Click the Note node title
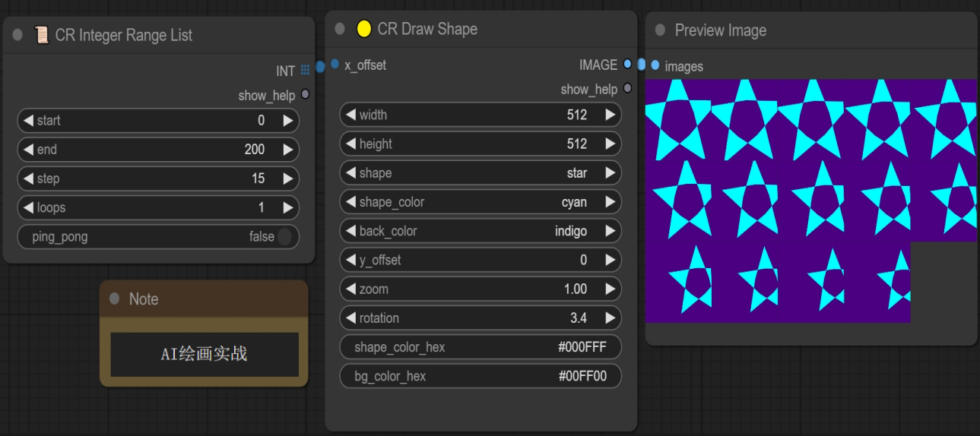The width and height of the screenshot is (980, 436). 144,299
